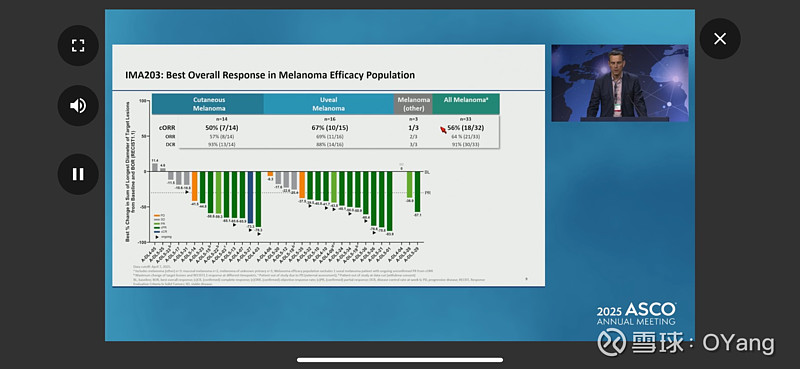Image resolution: width=800 pixels, height=369 pixels.
Task: Click the Cutaneous Melanoma column header
Action: pyautogui.click(x=208, y=104)
